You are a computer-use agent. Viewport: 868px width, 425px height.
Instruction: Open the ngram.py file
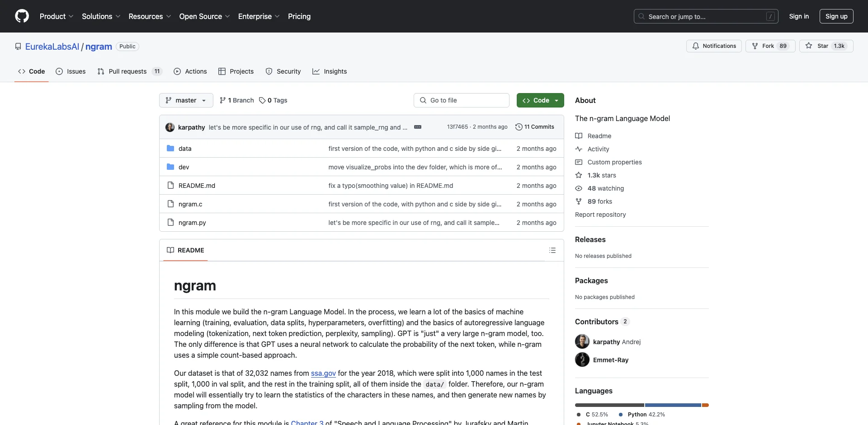point(192,223)
